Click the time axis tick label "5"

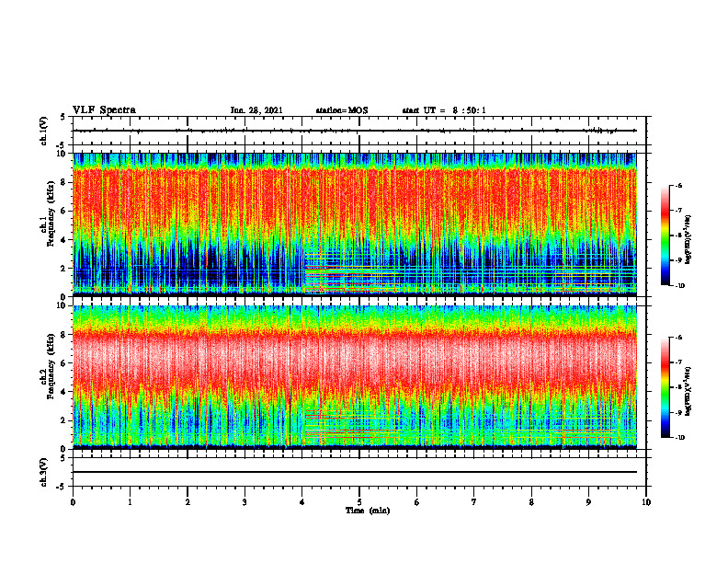(x=359, y=502)
